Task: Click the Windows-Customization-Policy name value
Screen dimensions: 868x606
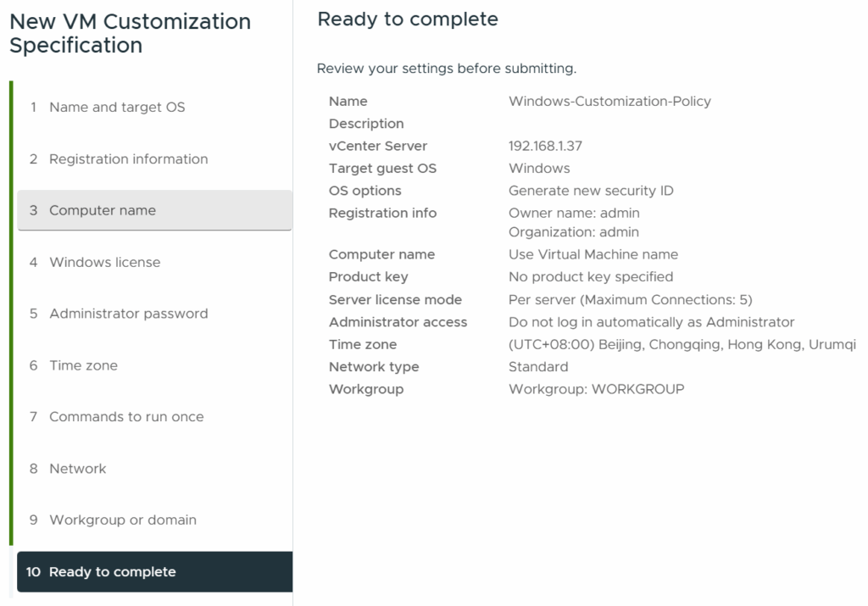Action: [609, 102]
